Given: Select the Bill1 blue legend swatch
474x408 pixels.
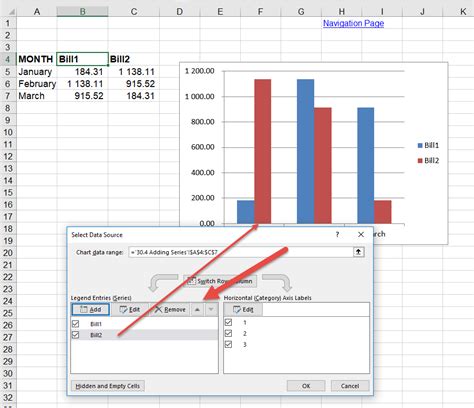Looking at the screenshot, I should click(x=420, y=145).
